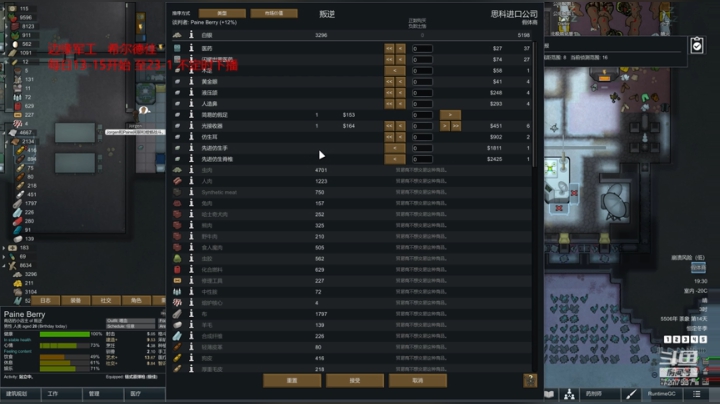The height and width of the screenshot is (404, 720).
Task: Click the help question-mark icon at dialog bottom
Action: [530, 380]
